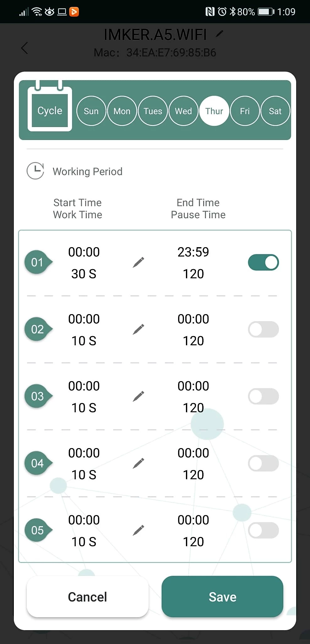
Task: Tap the pencil icon for period 02
Action: [x=138, y=329]
